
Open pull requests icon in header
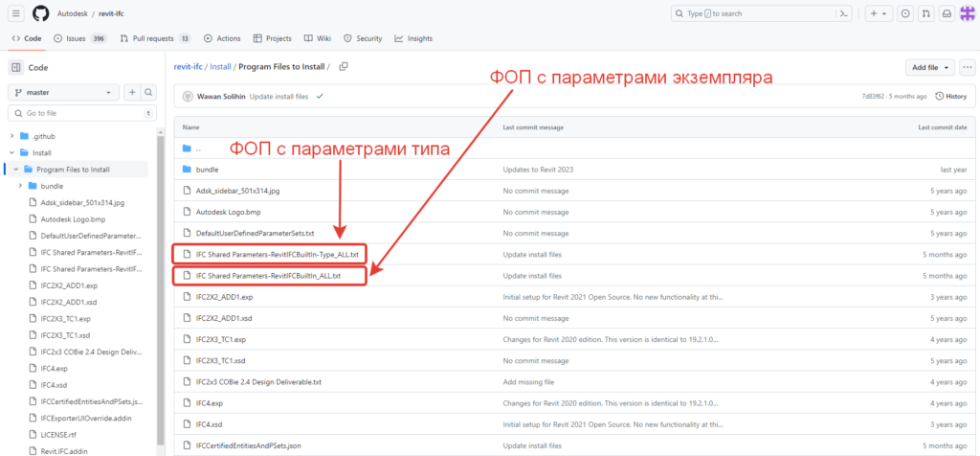pyautogui.click(x=925, y=13)
